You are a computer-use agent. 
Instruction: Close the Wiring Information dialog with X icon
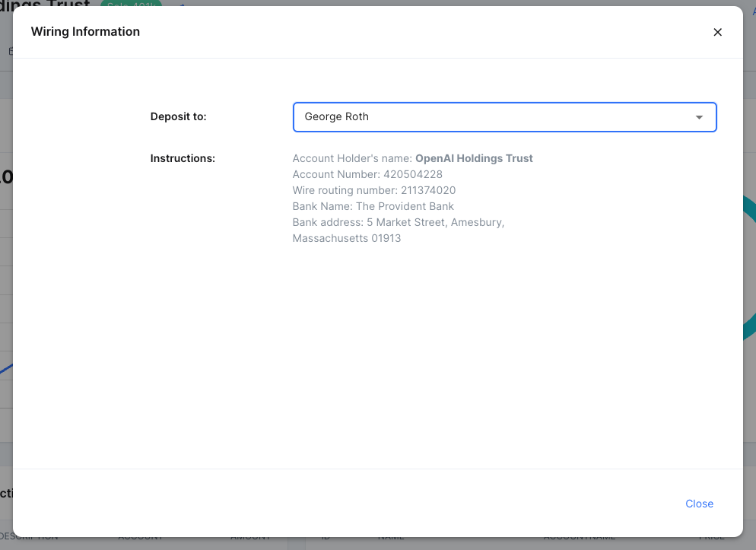717,32
